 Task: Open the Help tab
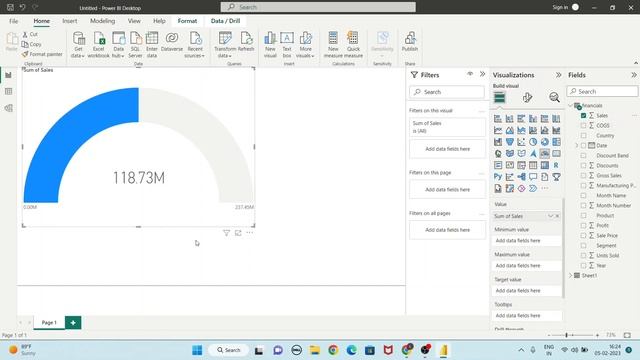click(x=159, y=21)
